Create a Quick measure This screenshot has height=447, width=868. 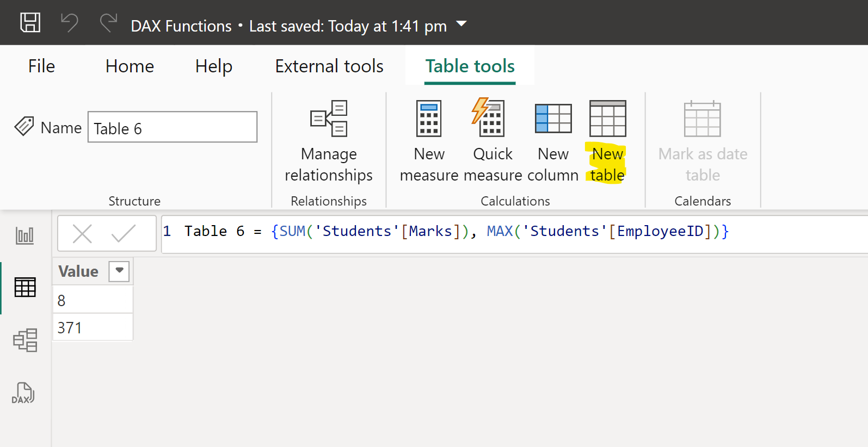tap(492, 141)
